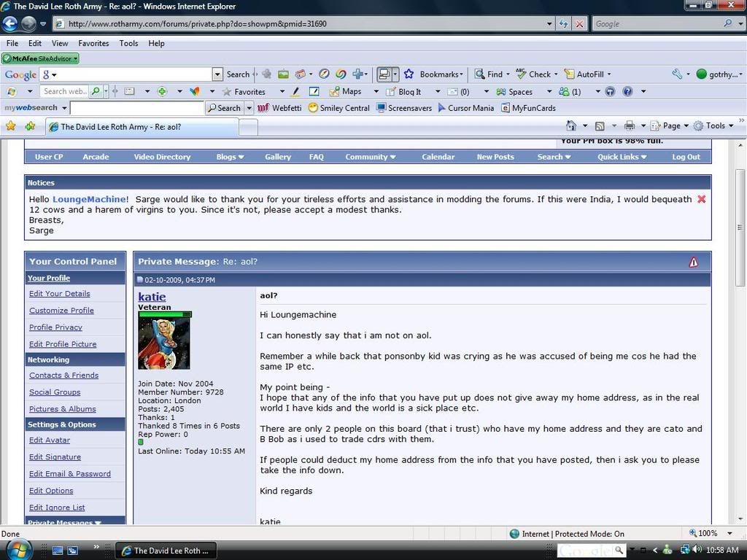This screenshot has height=560, width=747.
Task: Click the mywebsearch text input field
Action: (x=136, y=108)
